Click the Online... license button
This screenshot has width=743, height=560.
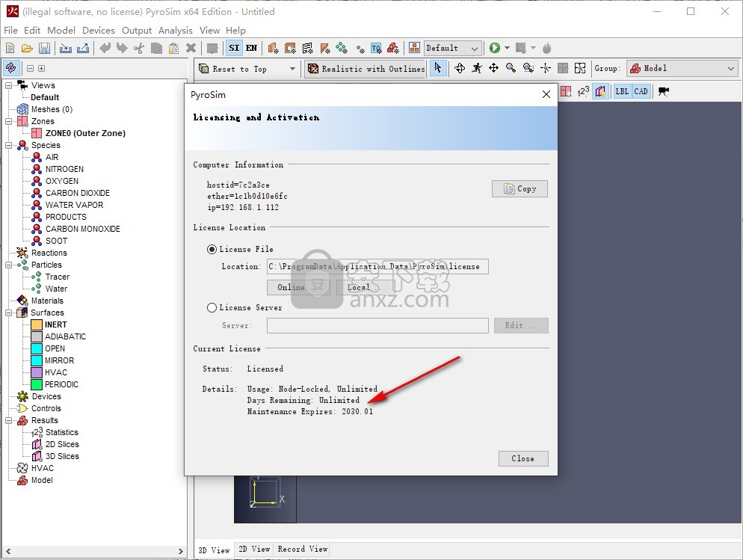(x=298, y=287)
